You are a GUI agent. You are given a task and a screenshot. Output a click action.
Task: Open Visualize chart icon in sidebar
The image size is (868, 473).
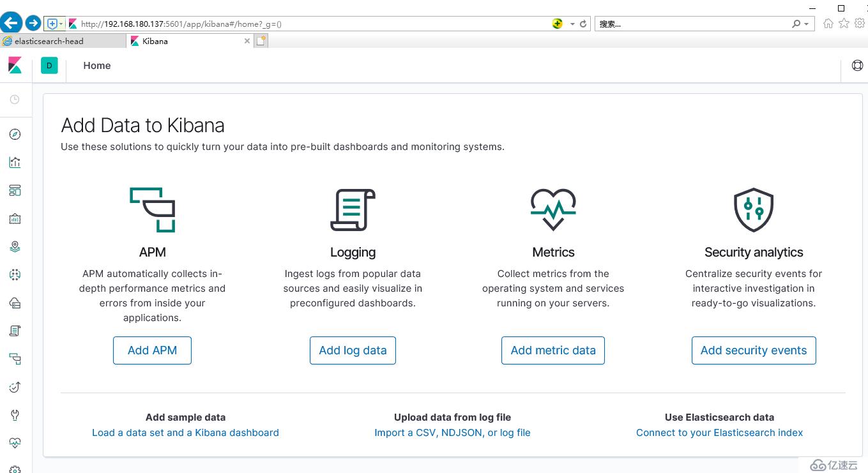(15, 162)
